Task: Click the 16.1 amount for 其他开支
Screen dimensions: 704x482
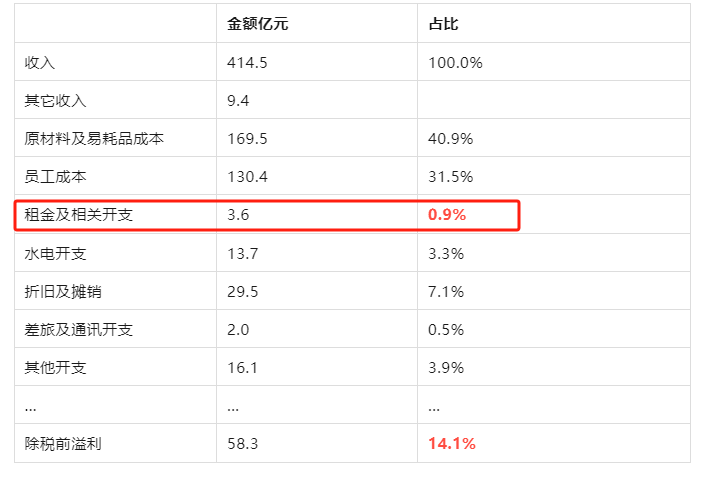Action: point(243,367)
